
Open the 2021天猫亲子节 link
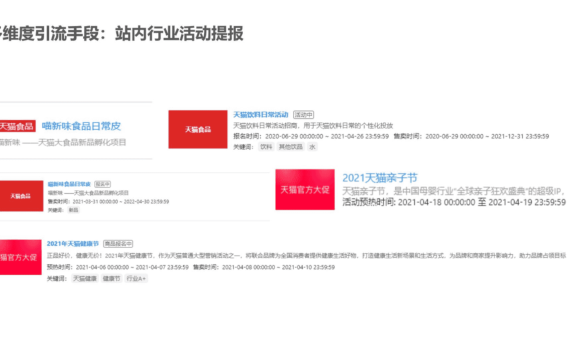pyautogui.click(x=380, y=178)
